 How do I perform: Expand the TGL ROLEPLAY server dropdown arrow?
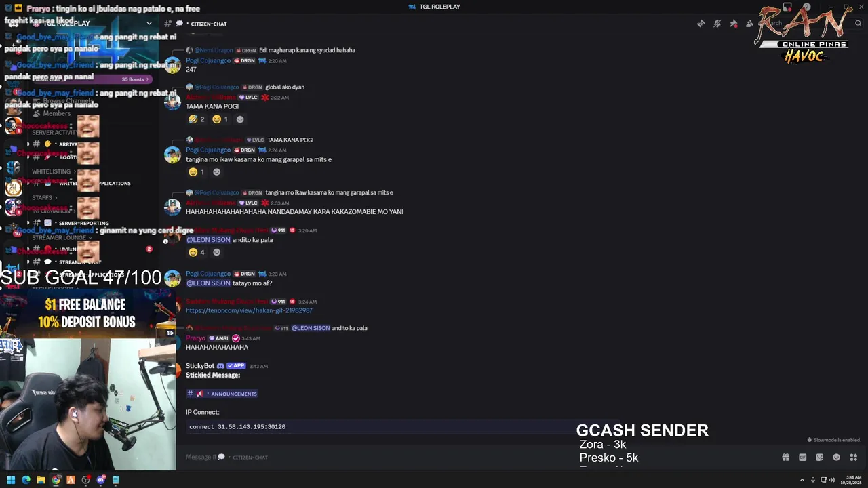[149, 24]
